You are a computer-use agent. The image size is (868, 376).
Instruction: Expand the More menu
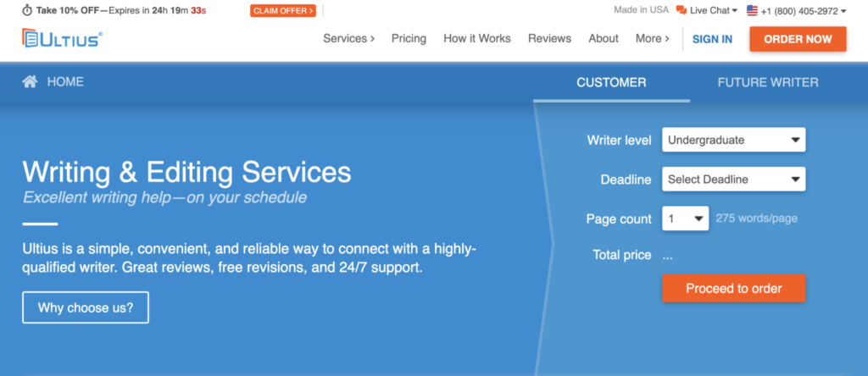tap(652, 39)
